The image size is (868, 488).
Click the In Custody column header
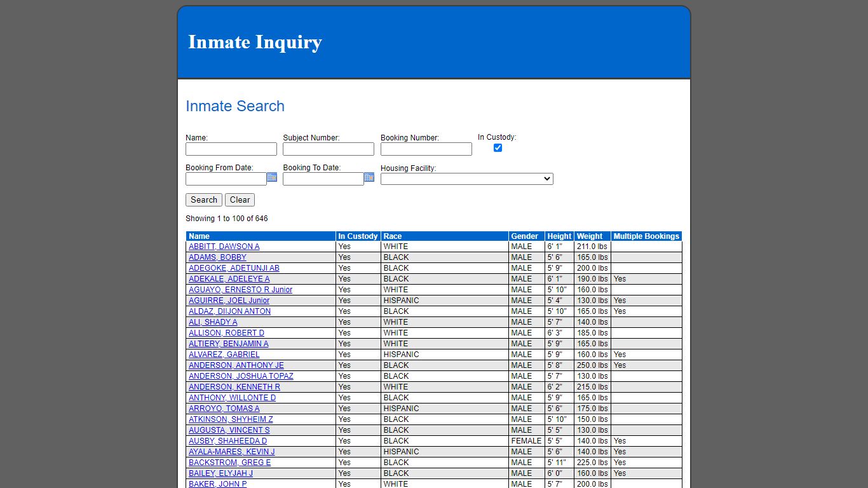pyautogui.click(x=358, y=236)
